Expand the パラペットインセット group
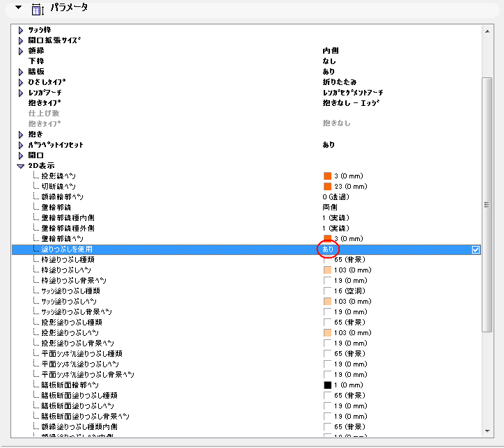The width and height of the screenshot is (504, 448). point(21,145)
